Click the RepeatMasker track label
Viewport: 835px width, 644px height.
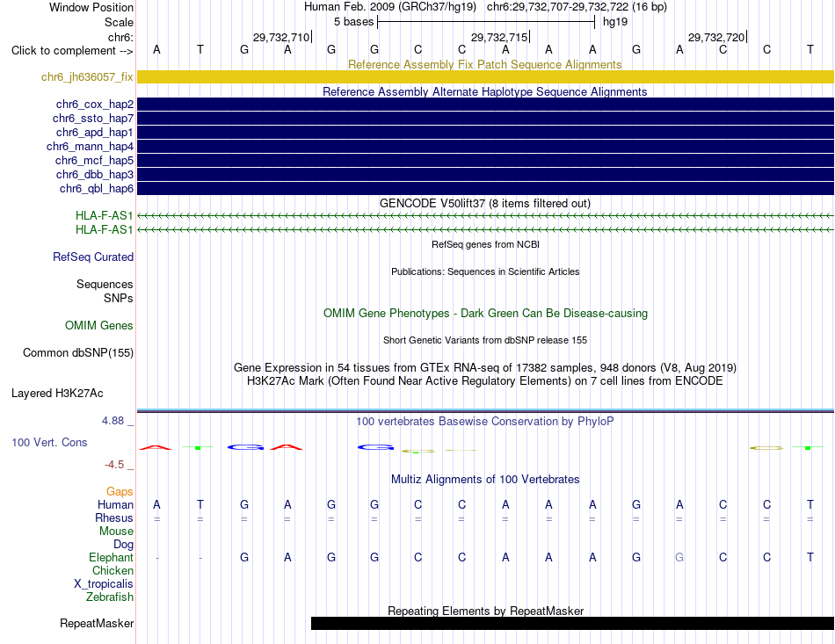[x=97, y=623]
